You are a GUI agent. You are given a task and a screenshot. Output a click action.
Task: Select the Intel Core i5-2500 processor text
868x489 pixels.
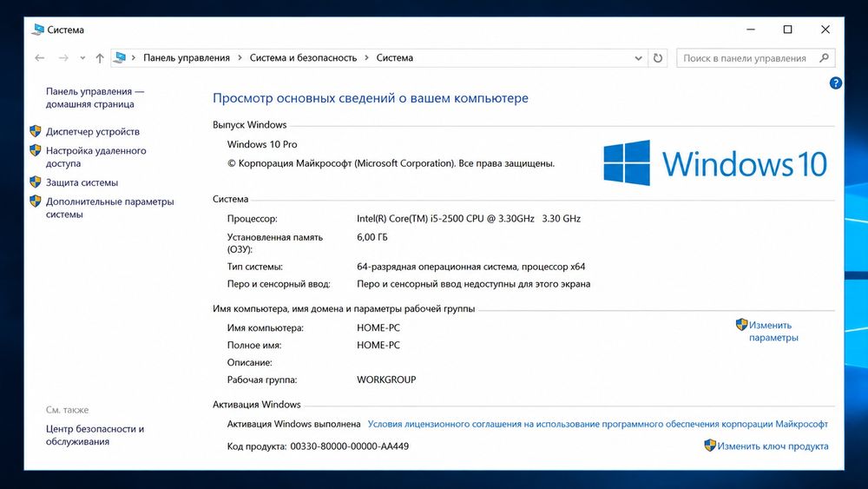469,218
